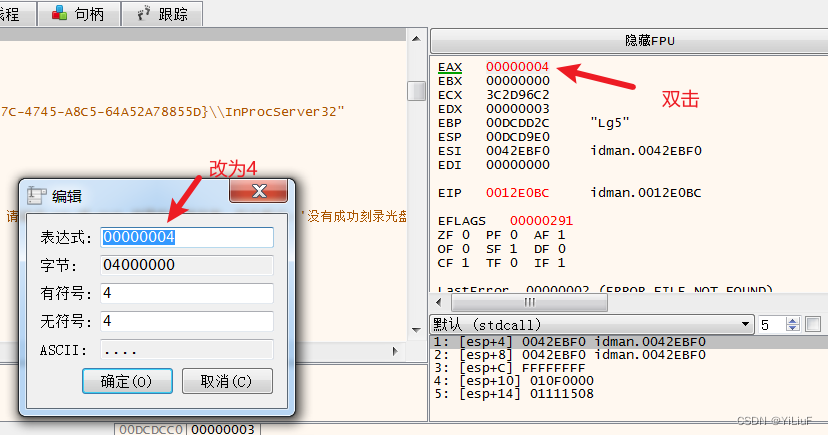The height and width of the screenshot is (435, 828).
Task: Cancel edit with 取消(C) button
Action: (x=227, y=381)
